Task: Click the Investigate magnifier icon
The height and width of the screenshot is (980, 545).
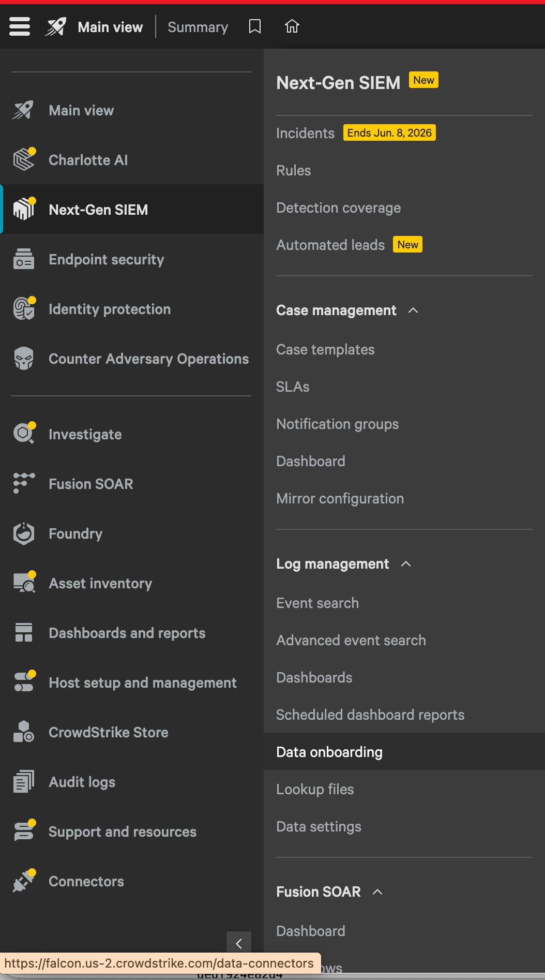Action: [x=24, y=433]
